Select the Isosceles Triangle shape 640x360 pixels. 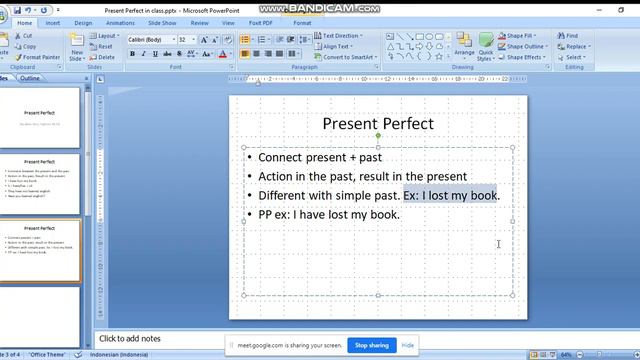pos(390,47)
